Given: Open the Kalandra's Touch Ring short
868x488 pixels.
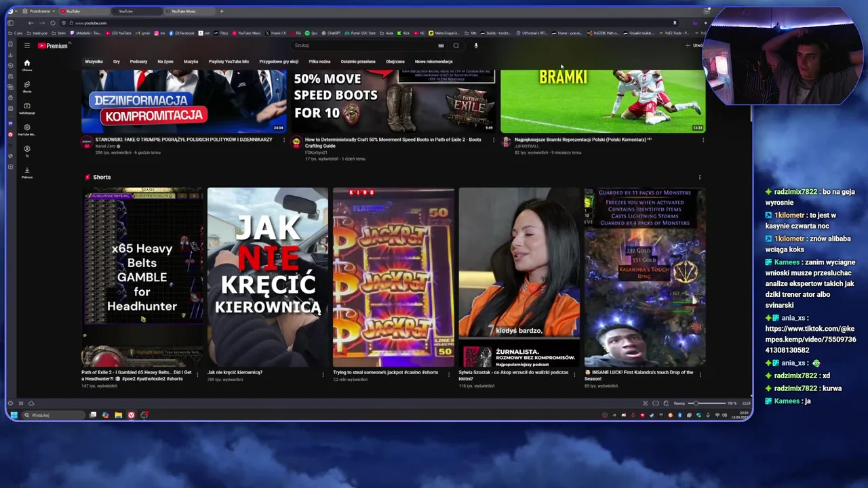Looking at the screenshot, I should (645, 277).
